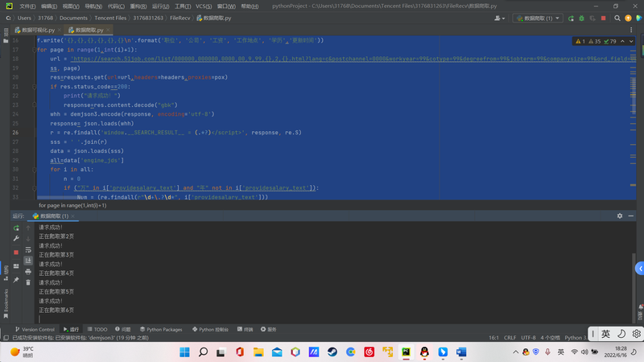Click the down stack trace arrow in Run panel

pos(28,238)
